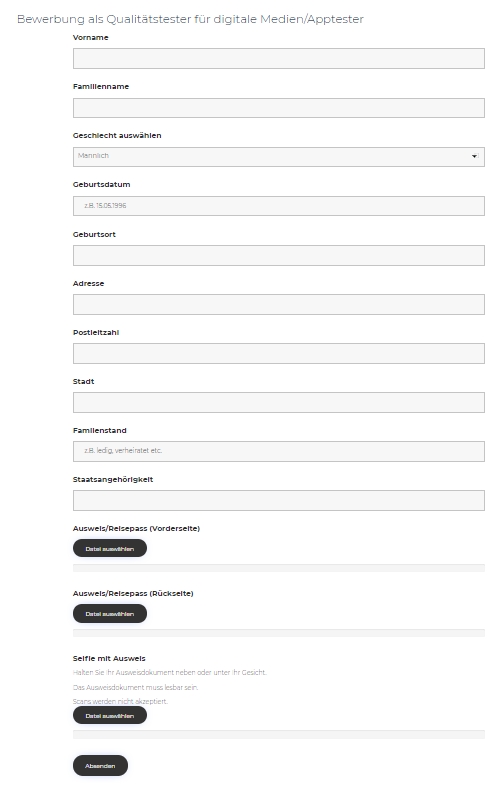This screenshot has width=502, height=789.
Task: Click the Familienname text box
Action: [279, 108]
